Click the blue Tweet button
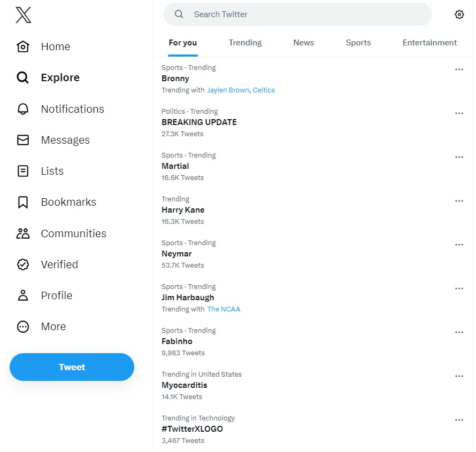Image resolution: width=476 pixels, height=452 pixels. pos(72,367)
